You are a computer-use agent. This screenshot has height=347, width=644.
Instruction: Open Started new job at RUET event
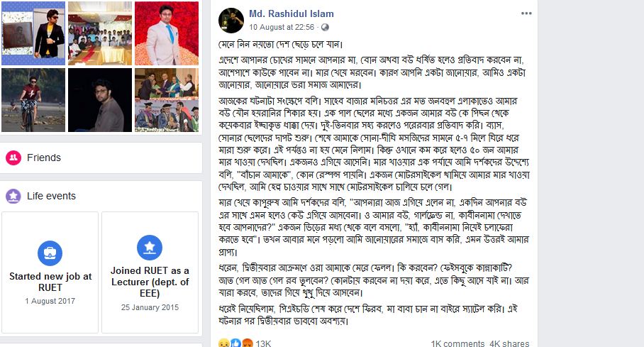click(x=50, y=272)
